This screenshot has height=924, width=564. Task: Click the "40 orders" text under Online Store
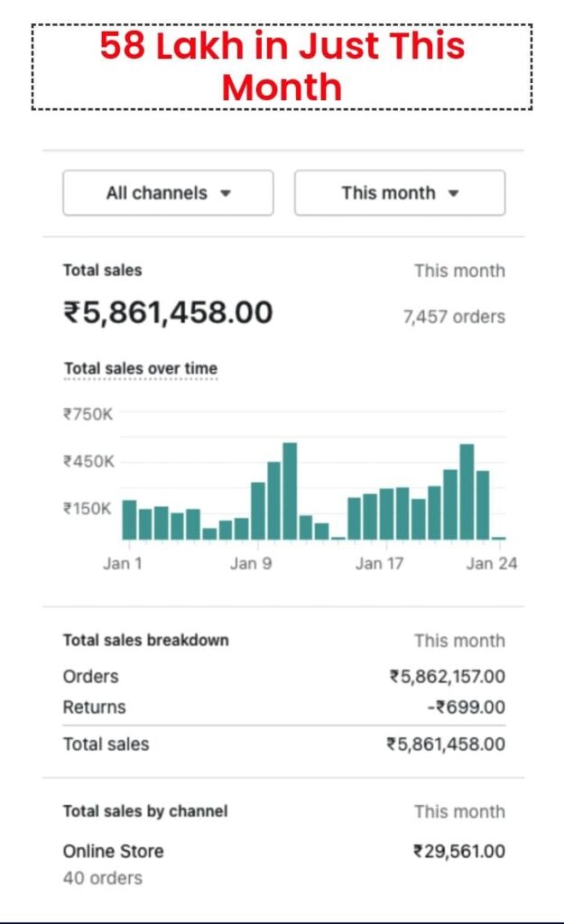click(x=102, y=877)
